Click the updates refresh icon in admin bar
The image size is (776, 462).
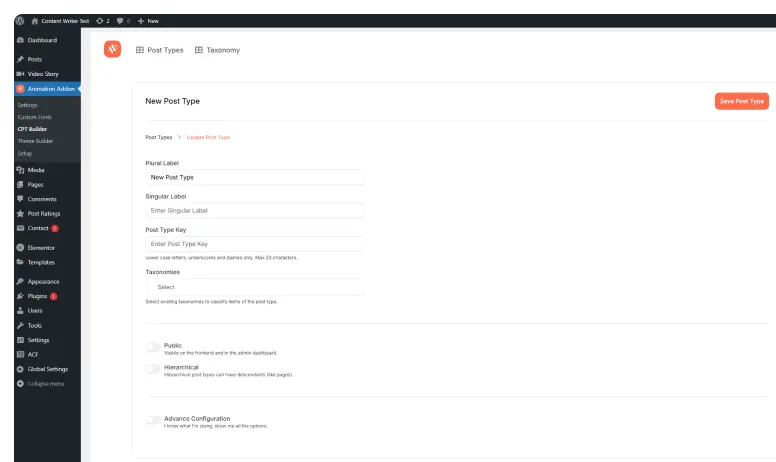(100, 20)
